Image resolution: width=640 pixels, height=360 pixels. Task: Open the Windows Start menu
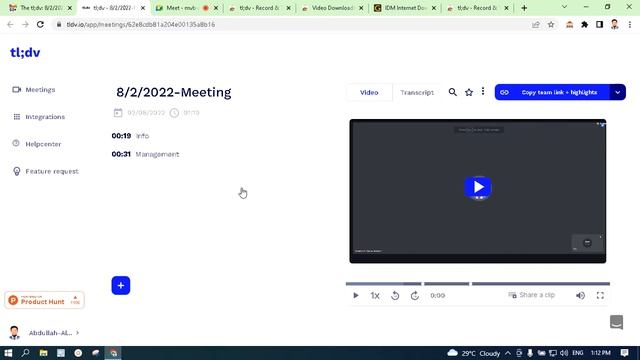pos(8,353)
